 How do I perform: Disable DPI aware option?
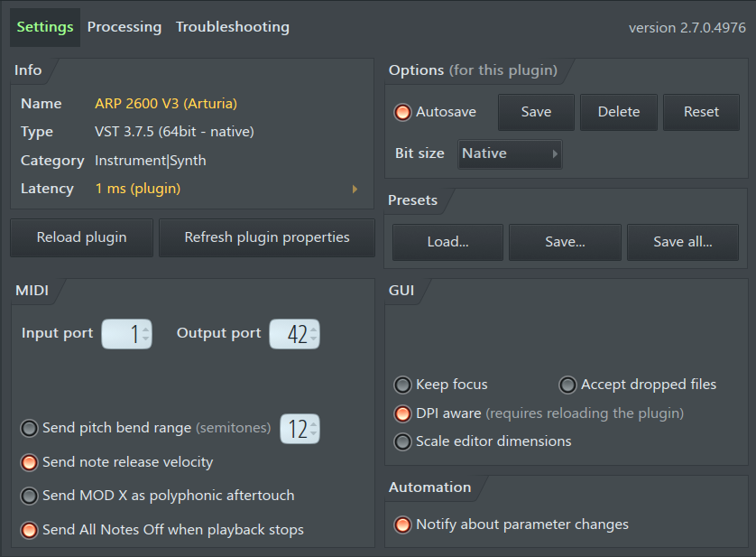coord(402,413)
